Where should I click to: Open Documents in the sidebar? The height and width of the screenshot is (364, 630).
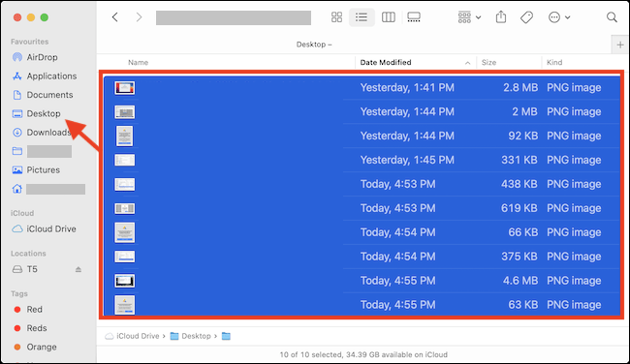[43, 95]
